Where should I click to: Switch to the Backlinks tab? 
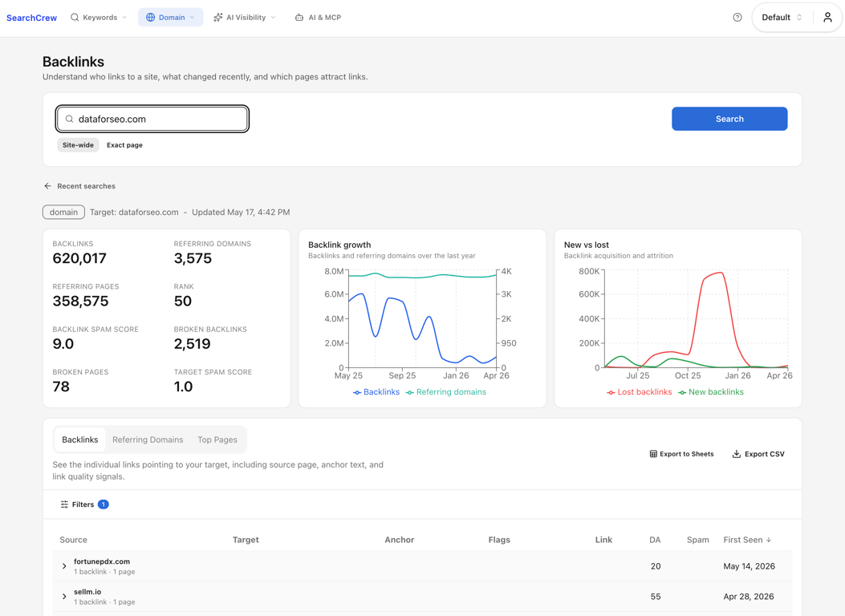pyautogui.click(x=79, y=440)
